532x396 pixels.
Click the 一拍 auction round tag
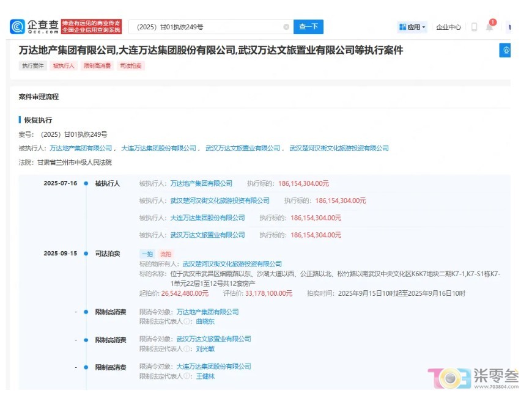147,254
